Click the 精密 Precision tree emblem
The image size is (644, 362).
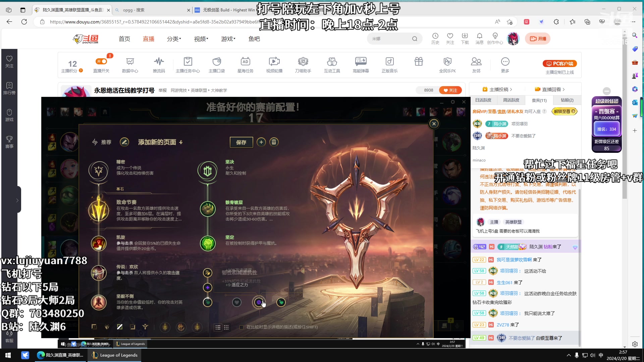pos(99,171)
